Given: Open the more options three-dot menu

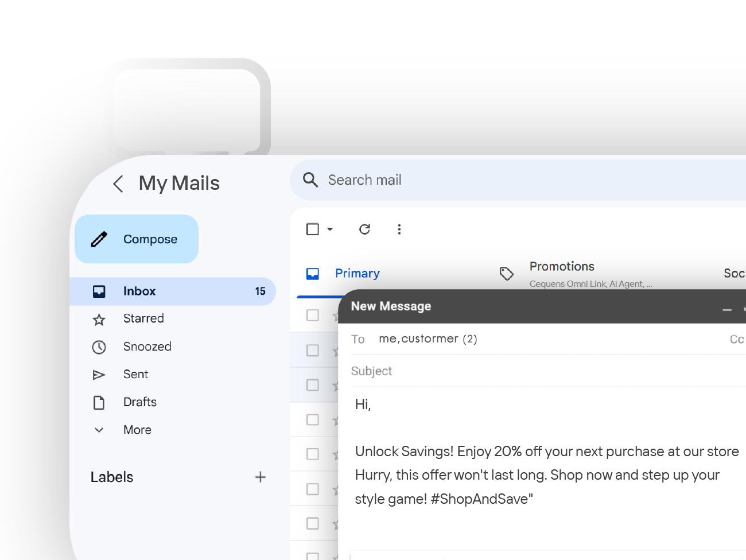Looking at the screenshot, I should [x=399, y=229].
